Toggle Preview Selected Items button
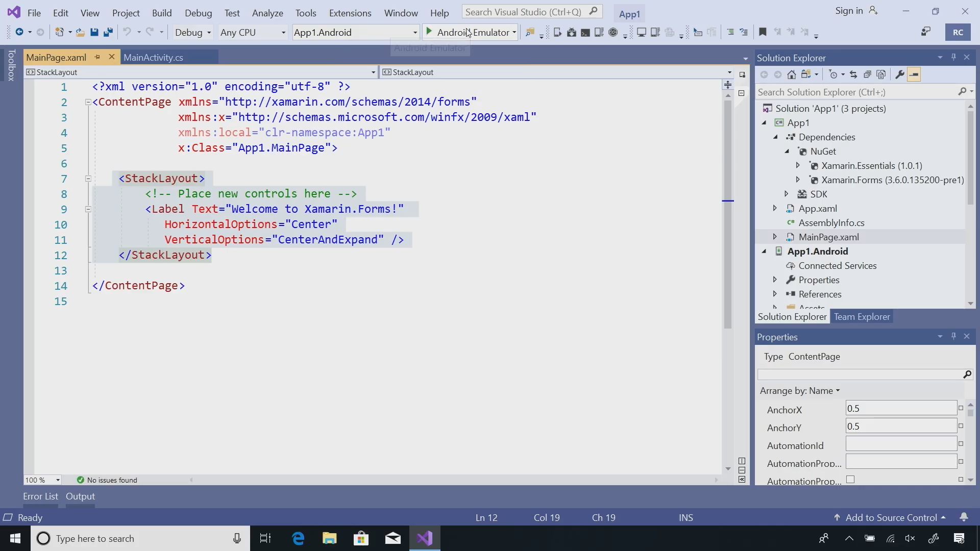Viewport: 980px width, 551px height. pos(914,75)
